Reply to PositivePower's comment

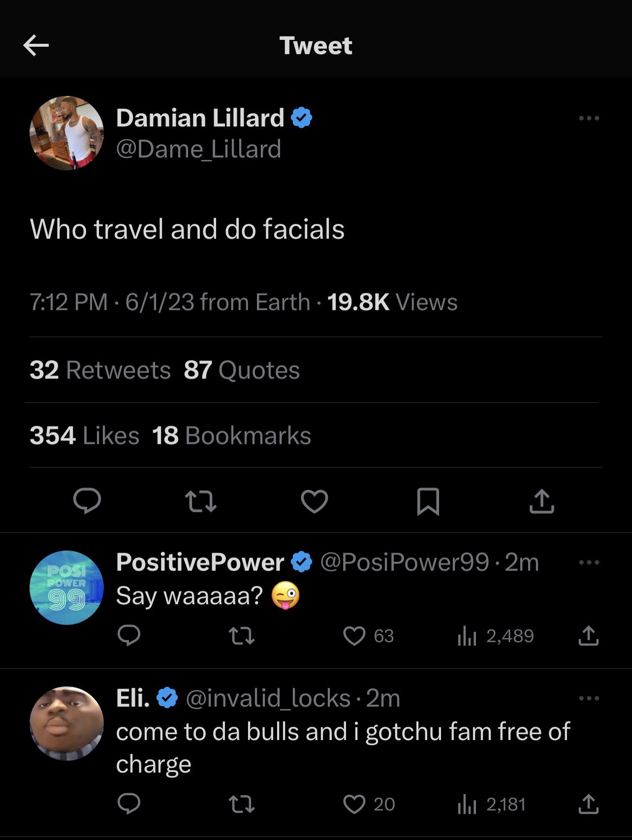point(129,636)
